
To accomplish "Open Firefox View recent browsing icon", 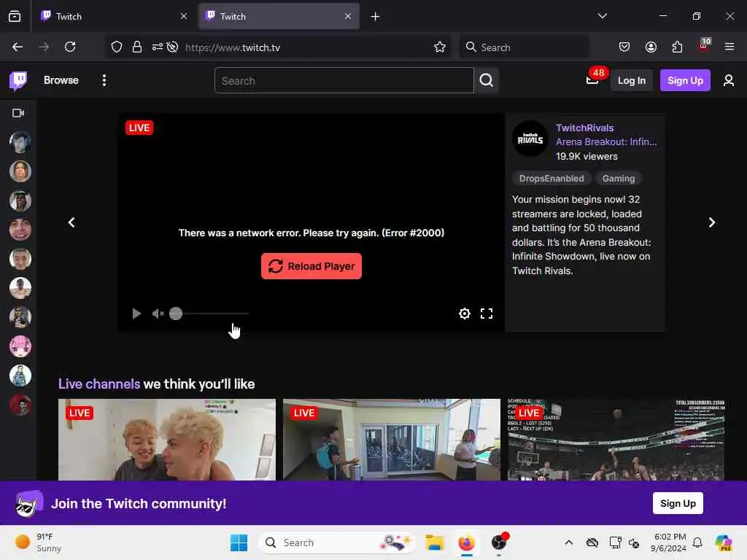I will 15,16.
